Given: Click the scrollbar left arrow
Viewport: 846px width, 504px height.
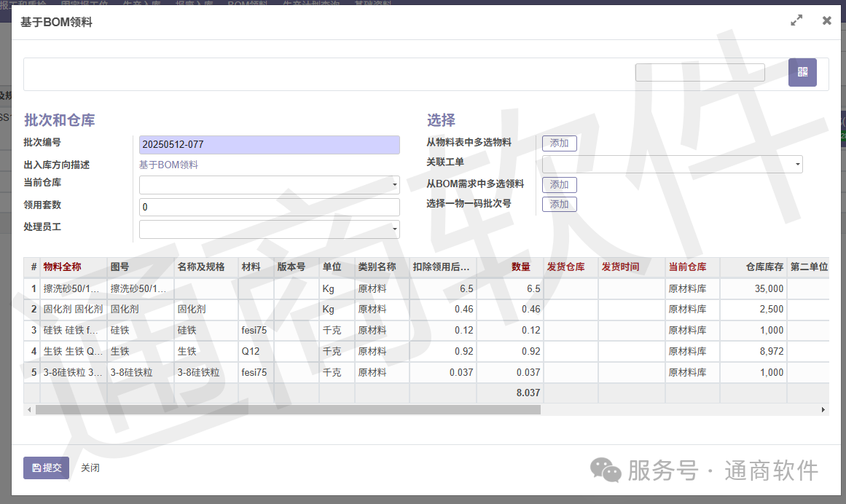Looking at the screenshot, I should coord(28,410).
